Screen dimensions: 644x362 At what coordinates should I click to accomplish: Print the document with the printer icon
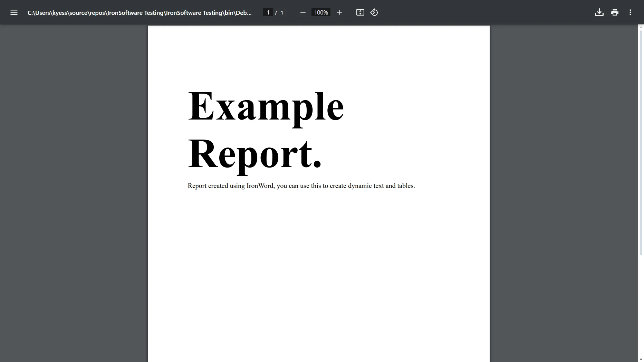tap(615, 12)
